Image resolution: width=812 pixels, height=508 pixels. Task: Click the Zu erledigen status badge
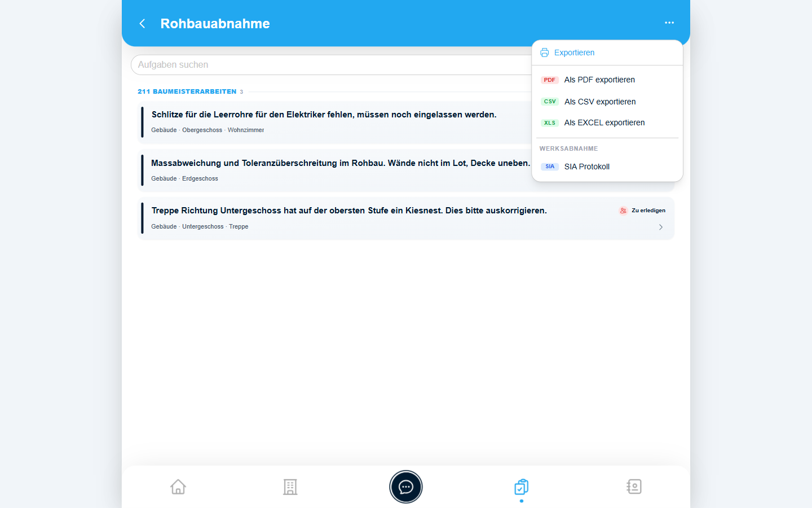[x=642, y=211]
